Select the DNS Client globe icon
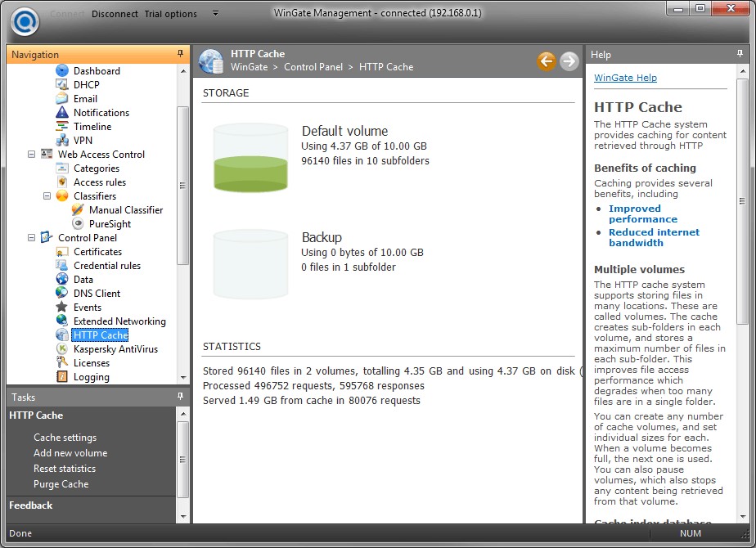The width and height of the screenshot is (756, 548). (x=62, y=294)
